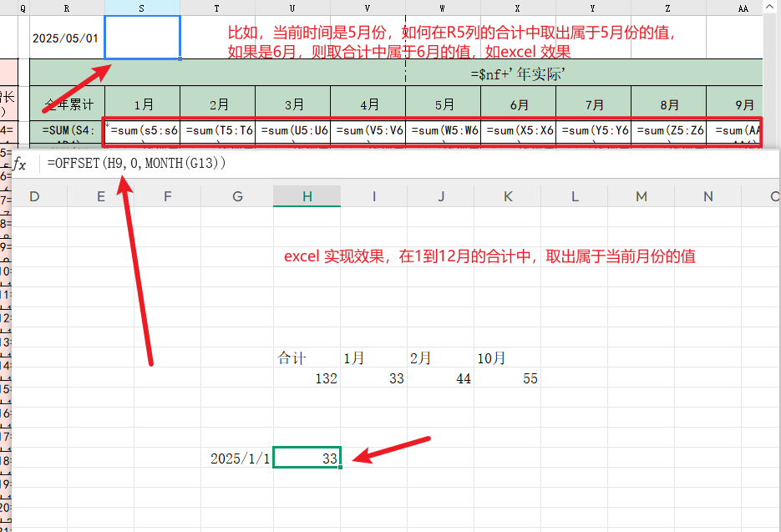Click the empty selected cell in column S
Screen dimensions: 781x532
click(x=142, y=38)
